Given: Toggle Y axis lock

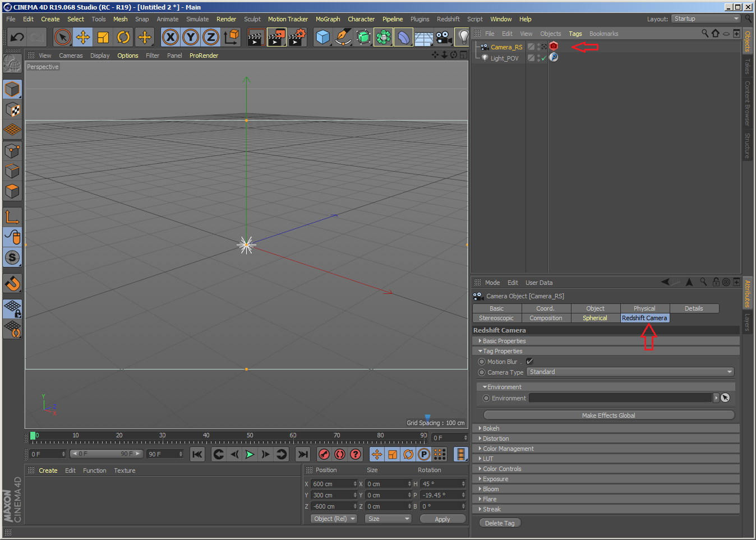Looking at the screenshot, I should pyautogui.click(x=191, y=38).
